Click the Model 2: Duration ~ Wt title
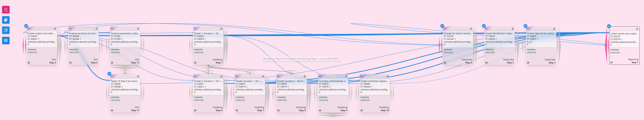 pos(208,81)
